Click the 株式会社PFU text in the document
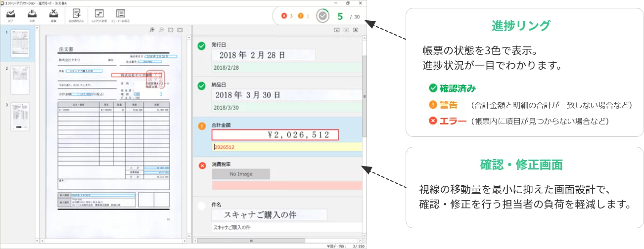Screen dimensions: 644x249 click(69, 60)
